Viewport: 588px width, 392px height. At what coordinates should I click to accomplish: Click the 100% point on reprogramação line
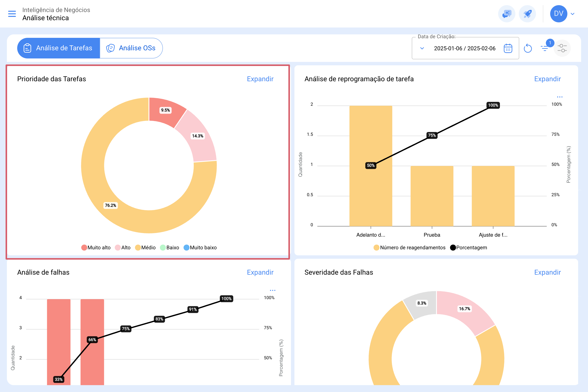(x=493, y=105)
